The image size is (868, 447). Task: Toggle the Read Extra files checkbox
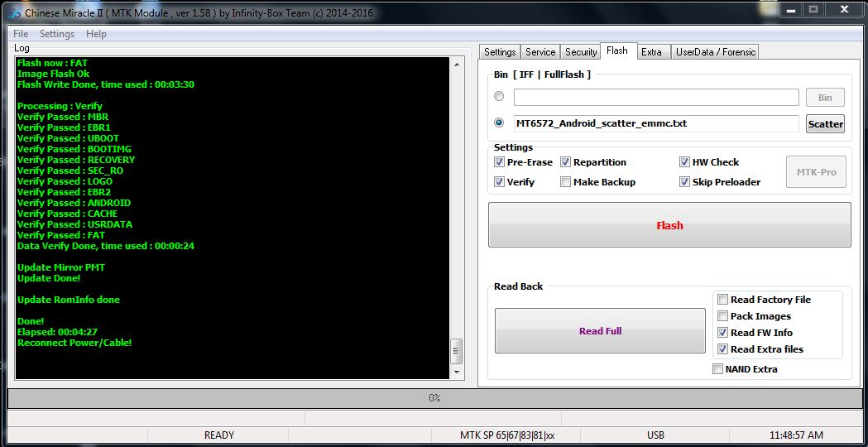tap(722, 349)
